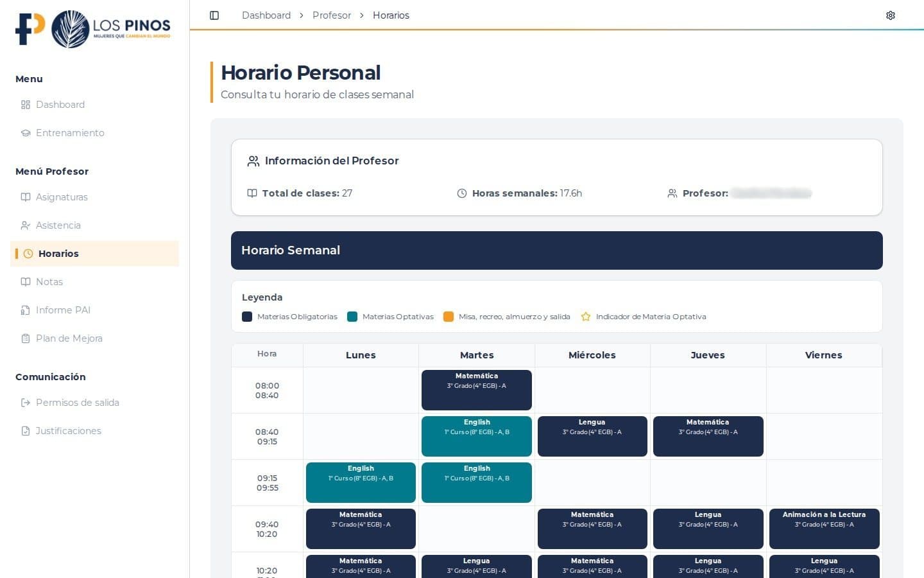Click the teal Materias Optativas legend swatch
Screen dimensions: 924x578
(352, 317)
